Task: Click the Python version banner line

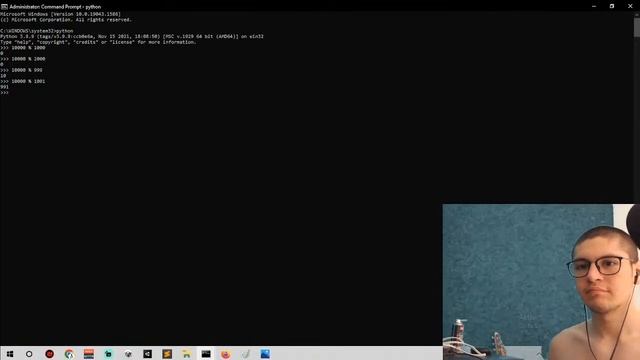Action: coord(132,36)
